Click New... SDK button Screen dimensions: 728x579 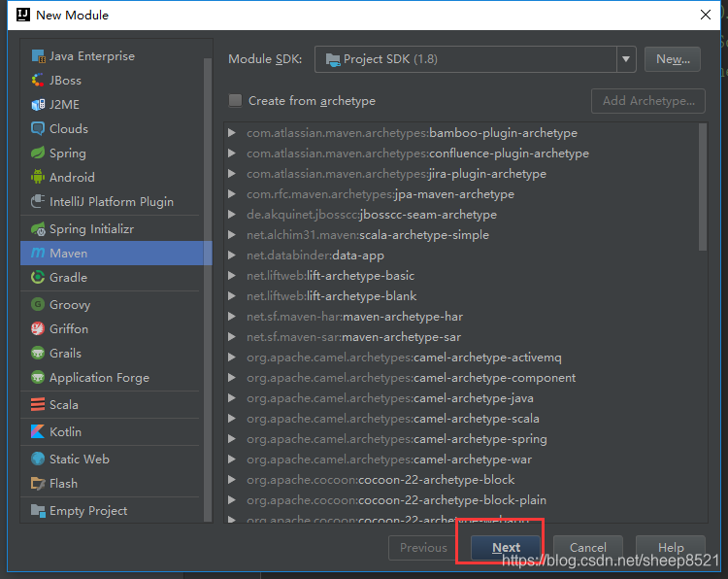pyautogui.click(x=673, y=59)
